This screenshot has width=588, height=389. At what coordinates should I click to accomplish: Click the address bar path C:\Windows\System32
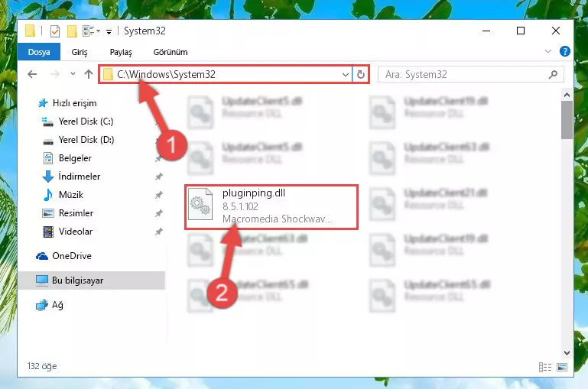click(x=166, y=74)
